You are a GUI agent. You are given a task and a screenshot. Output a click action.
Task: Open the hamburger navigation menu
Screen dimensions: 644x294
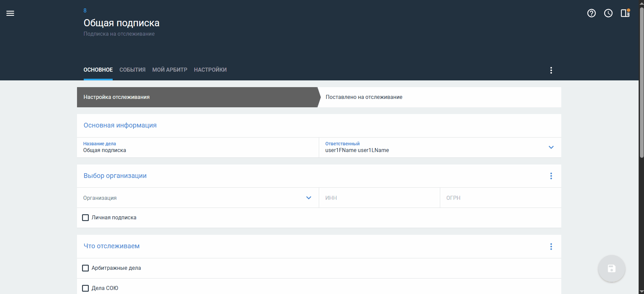[x=10, y=13]
